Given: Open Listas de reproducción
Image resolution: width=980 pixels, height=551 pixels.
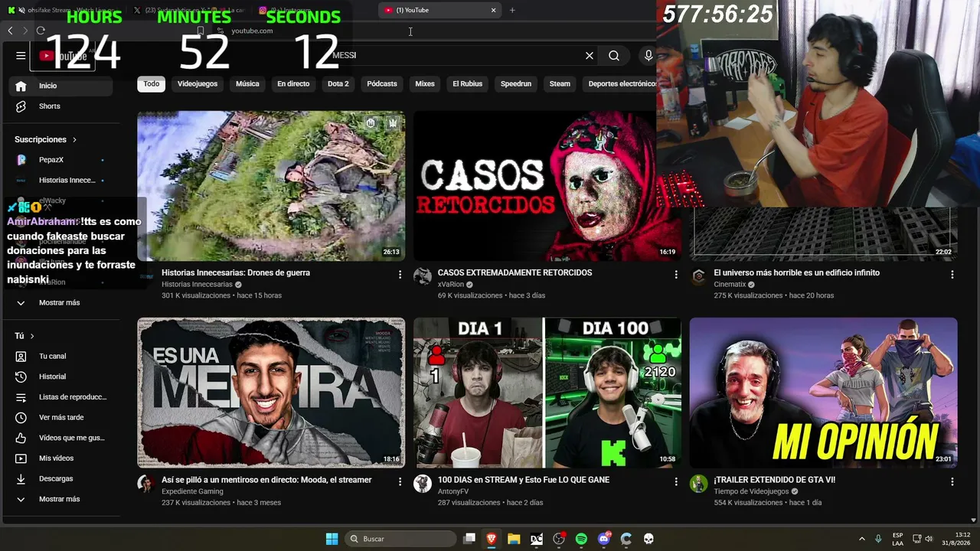Looking at the screenshot, I should click(x=61, y=397).
